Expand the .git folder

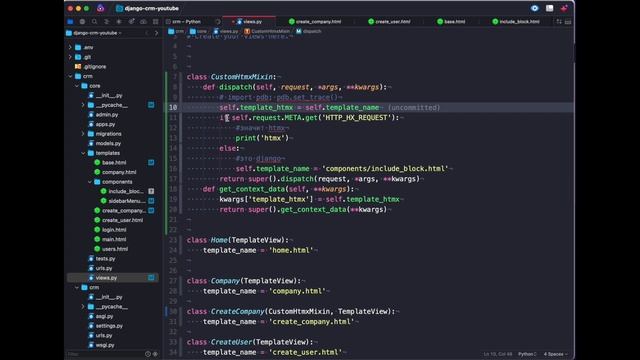click(70, 57)
